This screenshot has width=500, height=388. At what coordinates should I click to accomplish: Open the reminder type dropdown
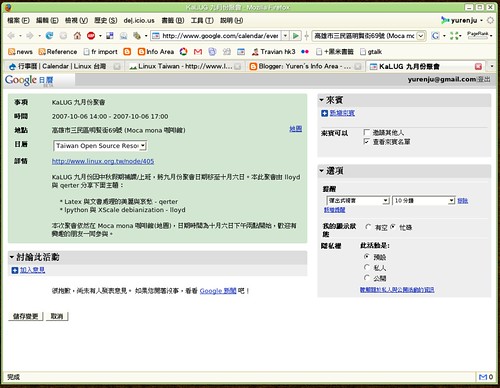point(357,200)
